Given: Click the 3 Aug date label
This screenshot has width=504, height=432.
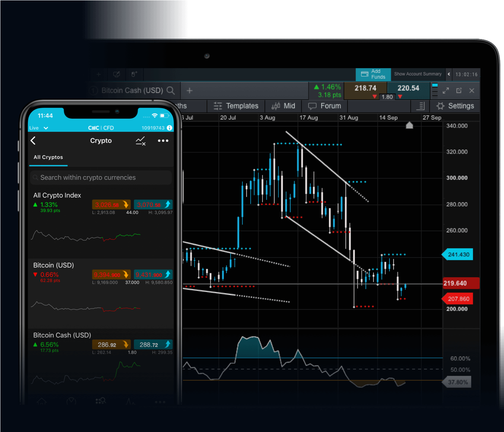Looking at the screenshot, I should [x=267, y=118].
